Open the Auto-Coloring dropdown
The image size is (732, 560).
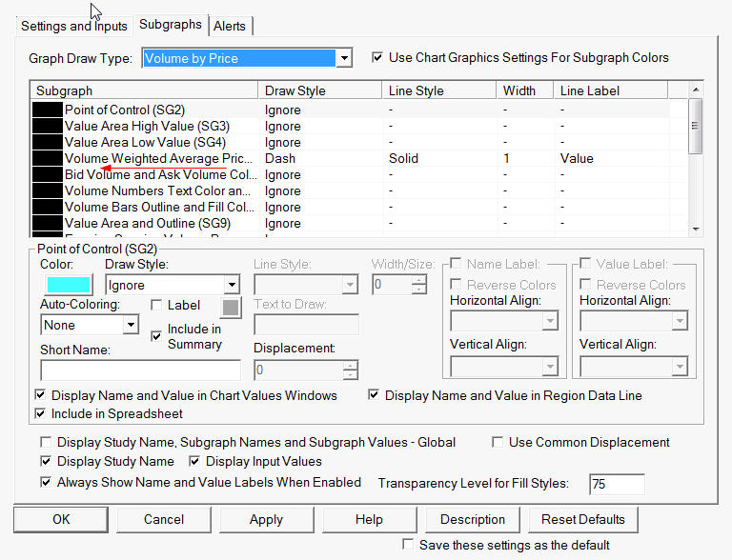[131, 325]
